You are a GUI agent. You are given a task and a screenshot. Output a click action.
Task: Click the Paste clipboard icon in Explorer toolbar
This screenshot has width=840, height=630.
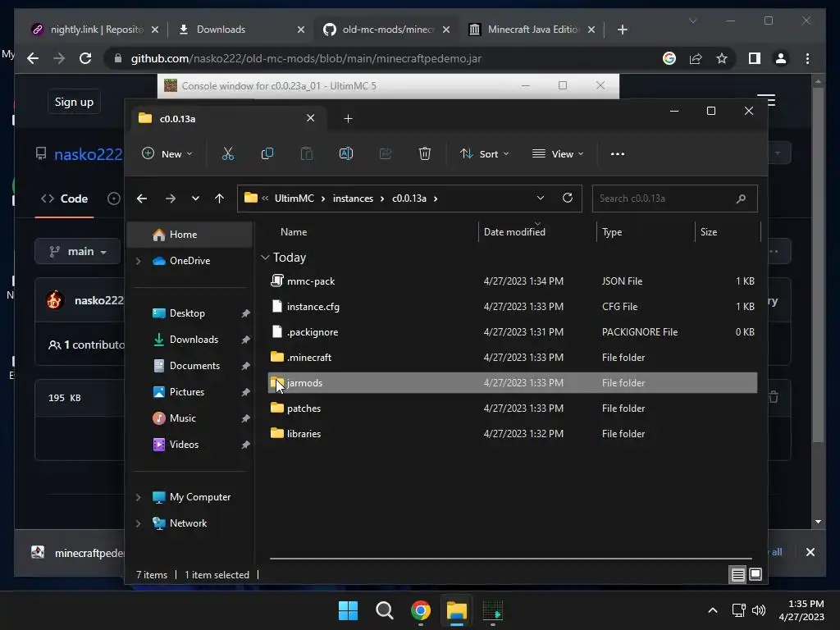coord(307,153)
